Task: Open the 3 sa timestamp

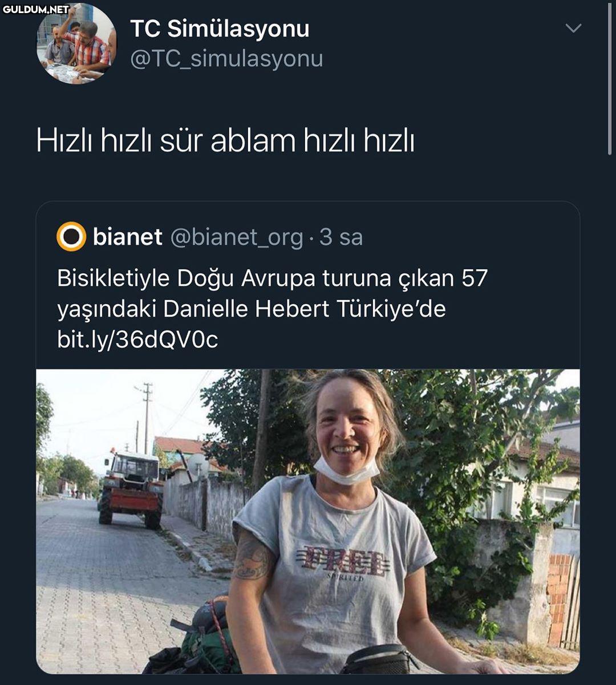Action: pyautogui.click(x=341, y=237)
